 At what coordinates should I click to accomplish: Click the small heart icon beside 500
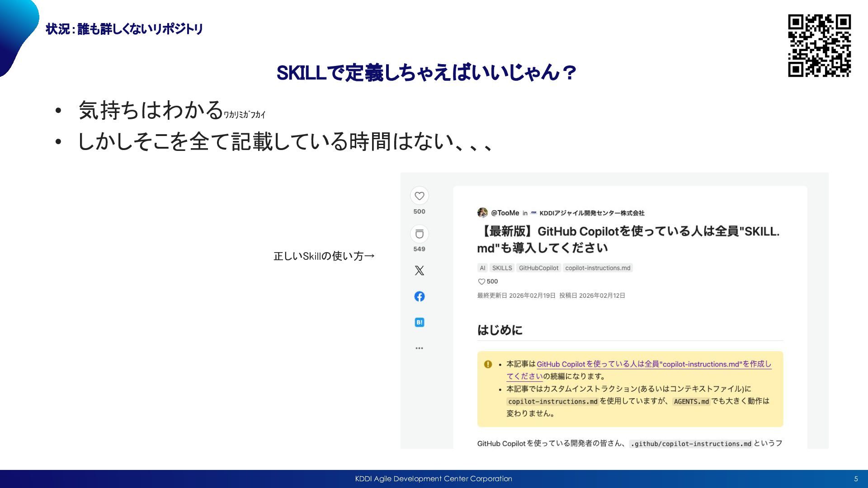[481, 282]
